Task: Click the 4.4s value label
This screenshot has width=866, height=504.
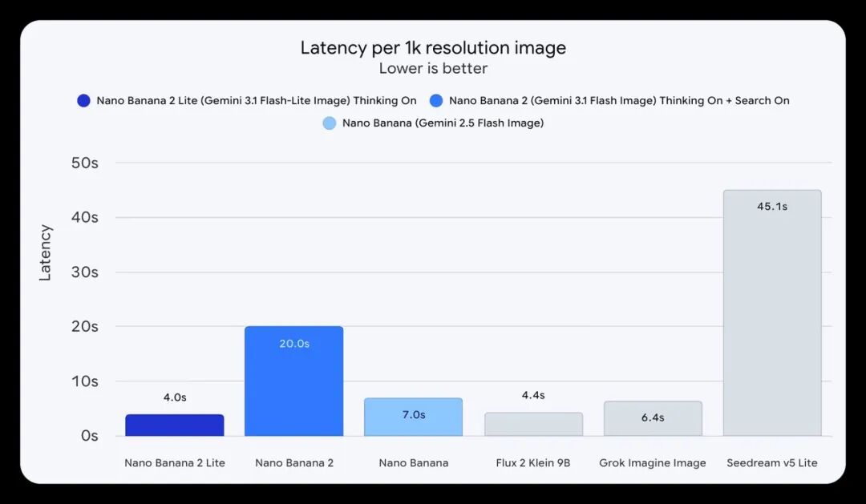Action: 533,395
